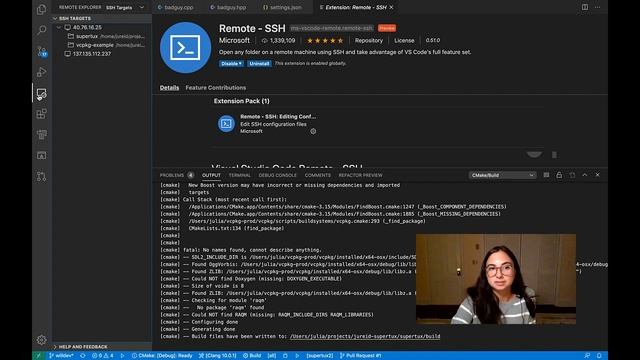Collapse the SSH TARGETS section

75,18
